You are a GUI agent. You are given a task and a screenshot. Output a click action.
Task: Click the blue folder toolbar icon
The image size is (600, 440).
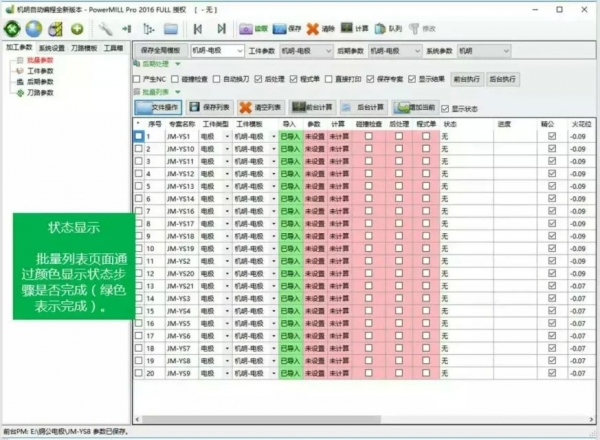click(171, 29)
